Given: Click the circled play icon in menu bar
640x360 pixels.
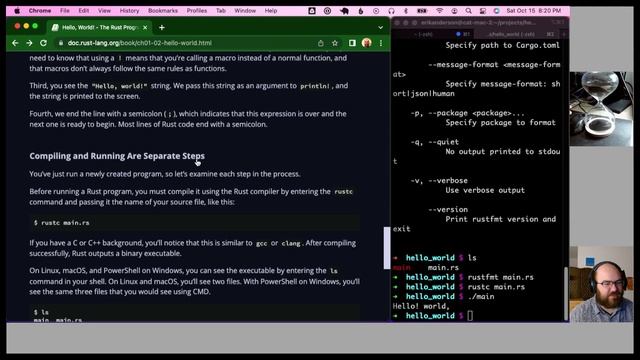Looking at the screenshot, I should (376, 11).
